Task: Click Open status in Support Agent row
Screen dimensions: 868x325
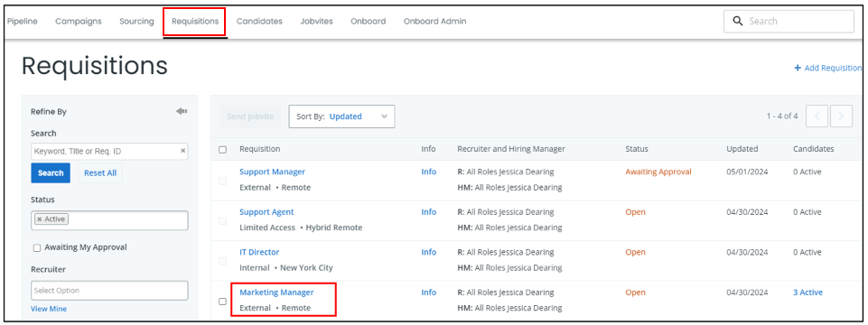Action: (635, 212)
